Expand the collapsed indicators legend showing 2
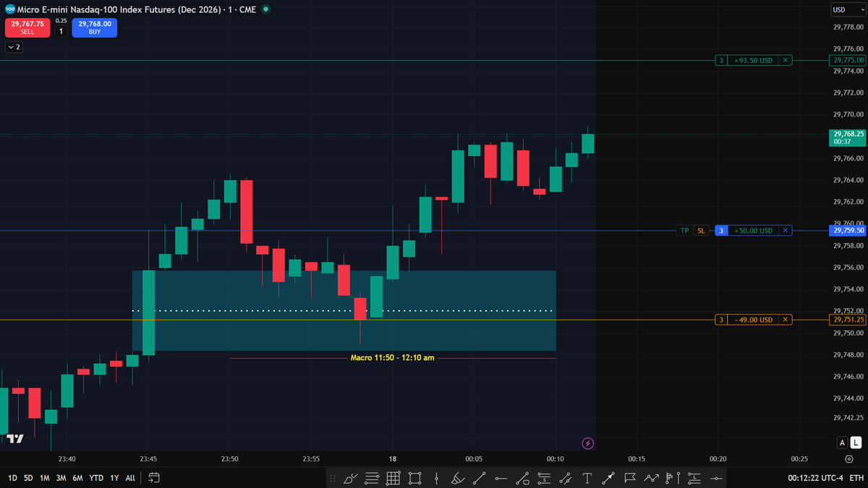Image resolution: width=868 pixels, height=488 pixels. click(x=14, y=47)
